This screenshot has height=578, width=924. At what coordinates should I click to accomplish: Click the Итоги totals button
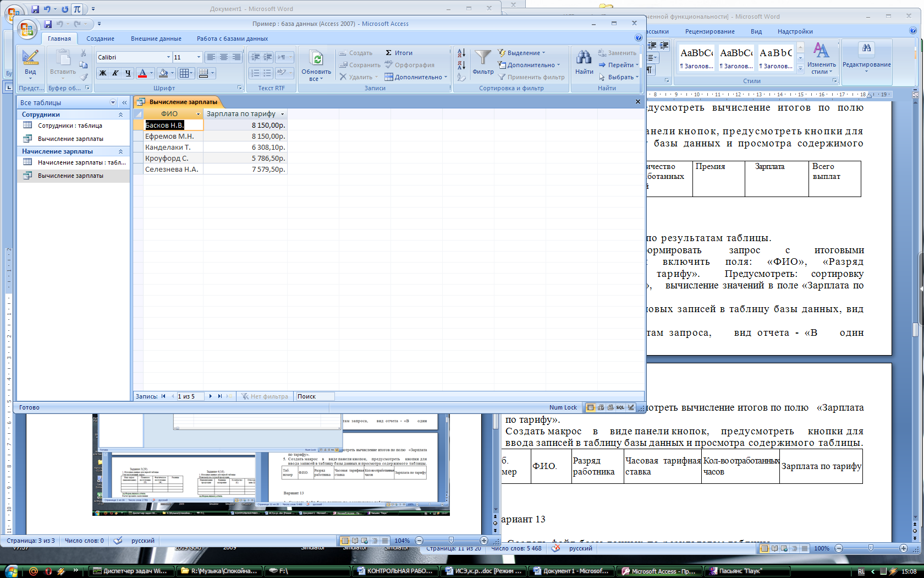click(x=399, y=53)
